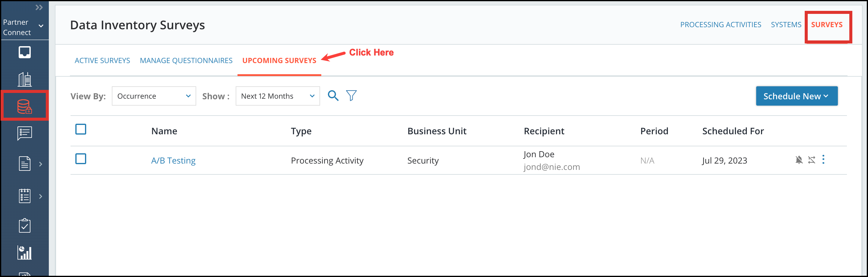Click the crossed-out repeat icon for A/B Testing
This screenshot has width=868, height=277.
point(811,160)
